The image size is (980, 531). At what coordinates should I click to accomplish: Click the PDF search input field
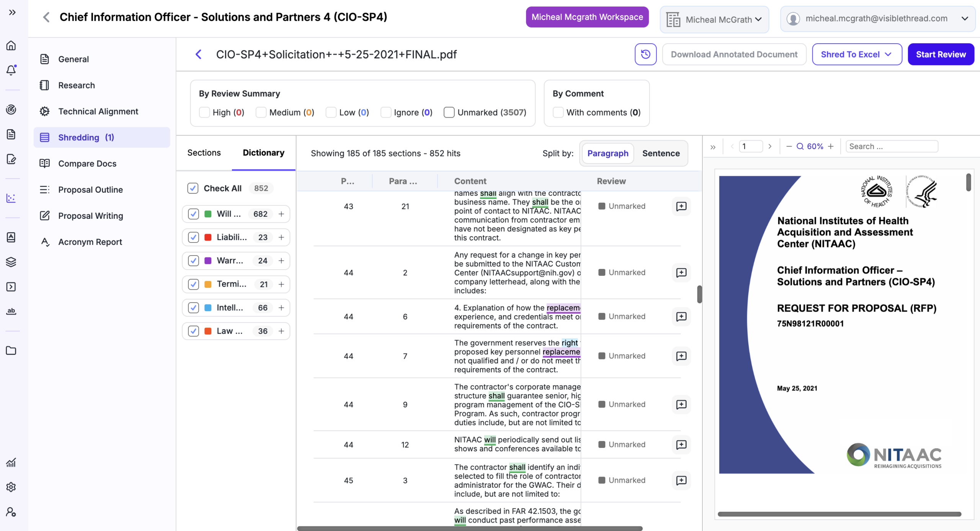(x=892, y=146)
